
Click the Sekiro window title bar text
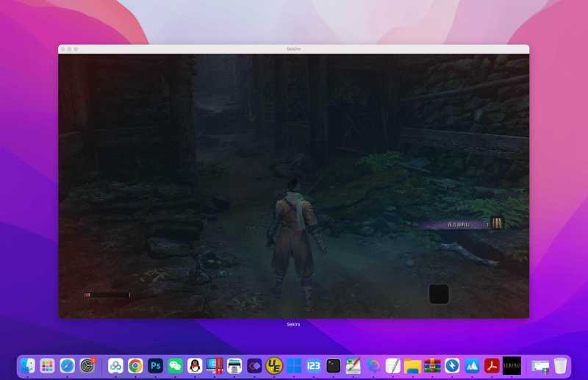click(293, 49)
